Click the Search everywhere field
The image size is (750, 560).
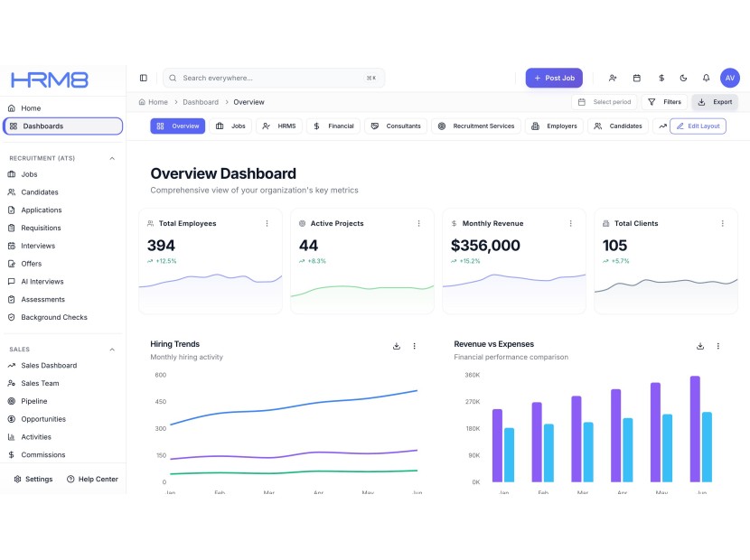[273, 79]
